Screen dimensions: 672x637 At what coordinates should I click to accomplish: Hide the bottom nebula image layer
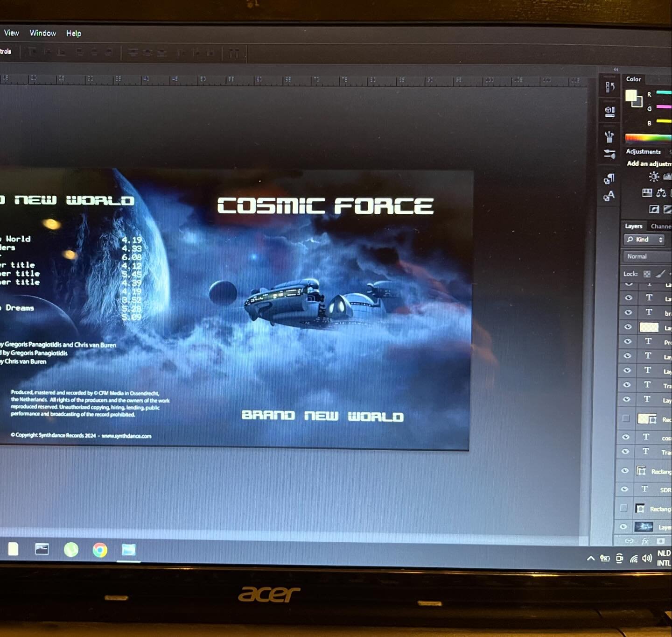[x=623, y=527]
